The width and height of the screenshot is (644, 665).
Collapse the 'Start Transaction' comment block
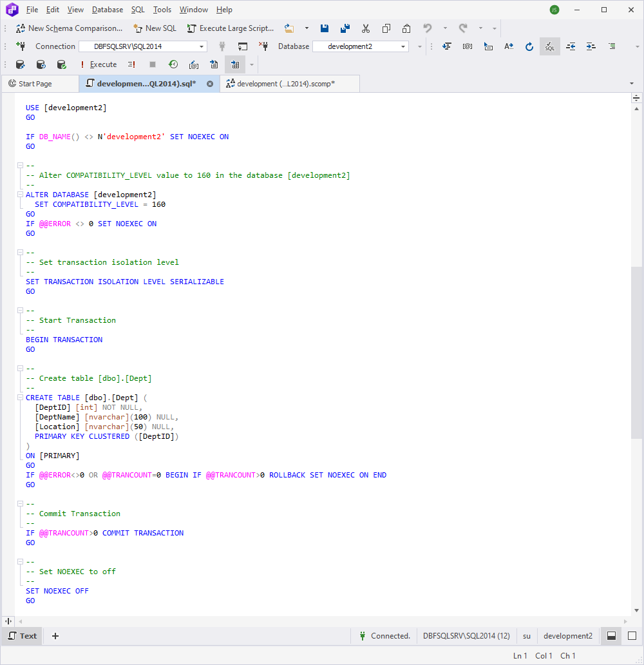20,311
